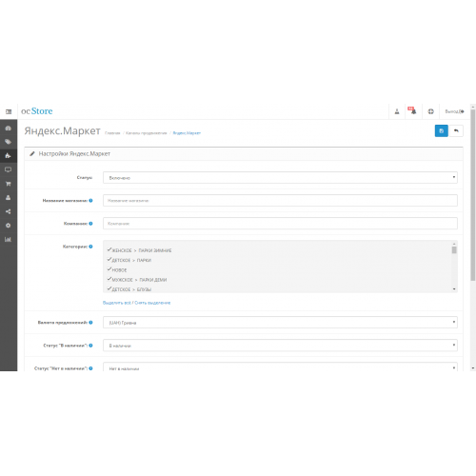This screenshot has height=476, width=476.
Task: Click the Снять выделение link
Action: [152, 303]
